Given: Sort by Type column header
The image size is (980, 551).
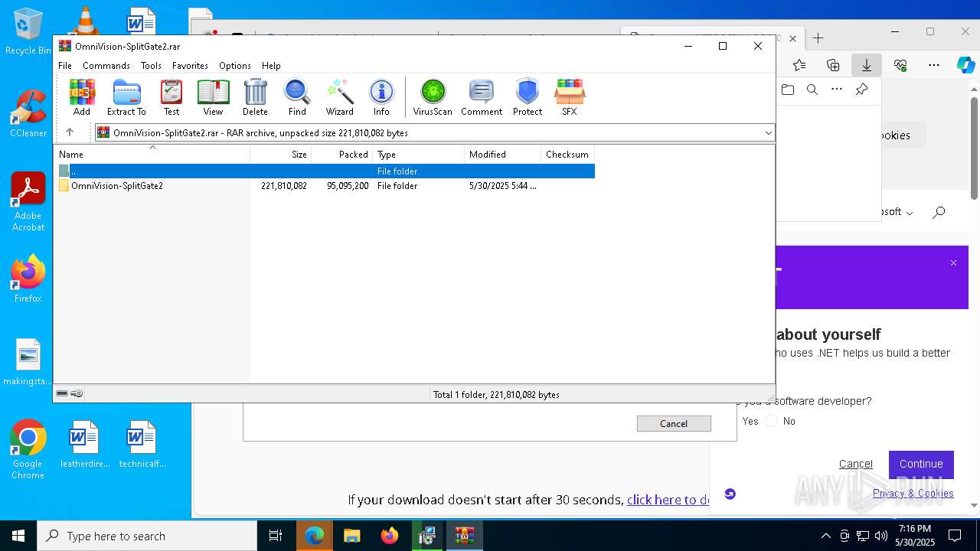Looking at the screenshot, I should tap(419, 154).
